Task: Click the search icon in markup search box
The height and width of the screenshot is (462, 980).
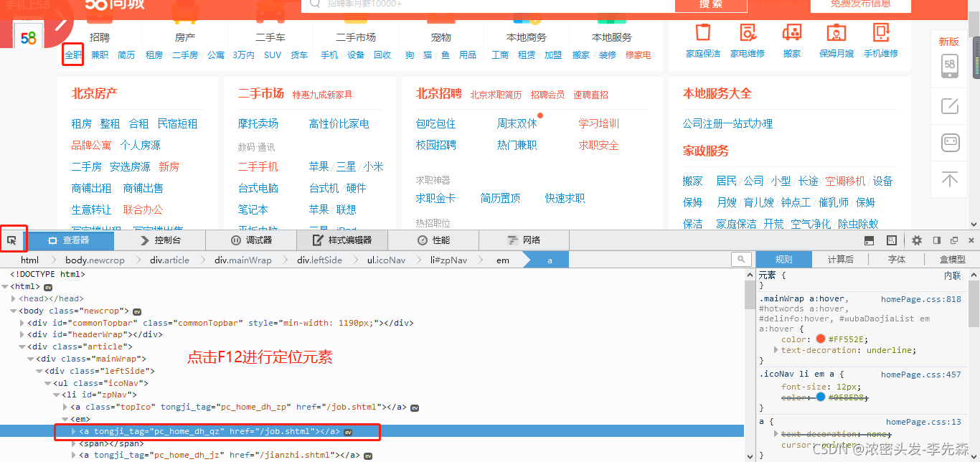Action: click(x=741, y=260)
